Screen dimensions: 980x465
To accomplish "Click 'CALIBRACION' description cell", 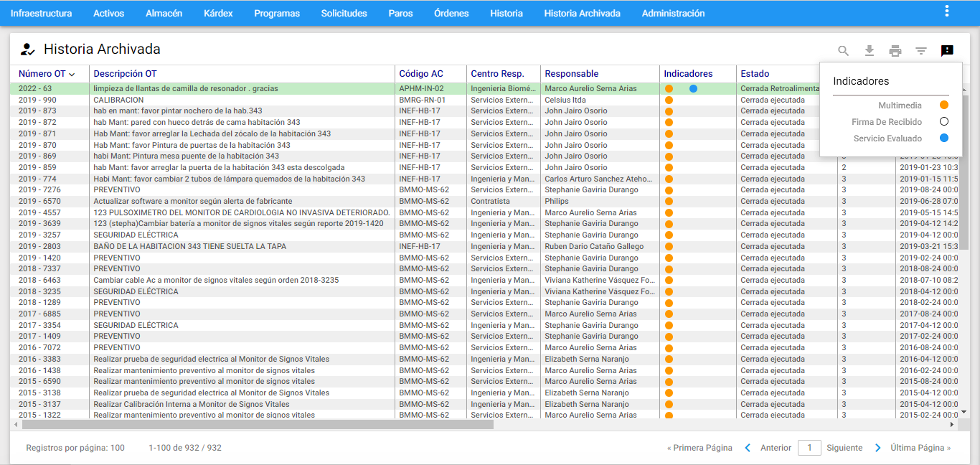I will (118, 100).
